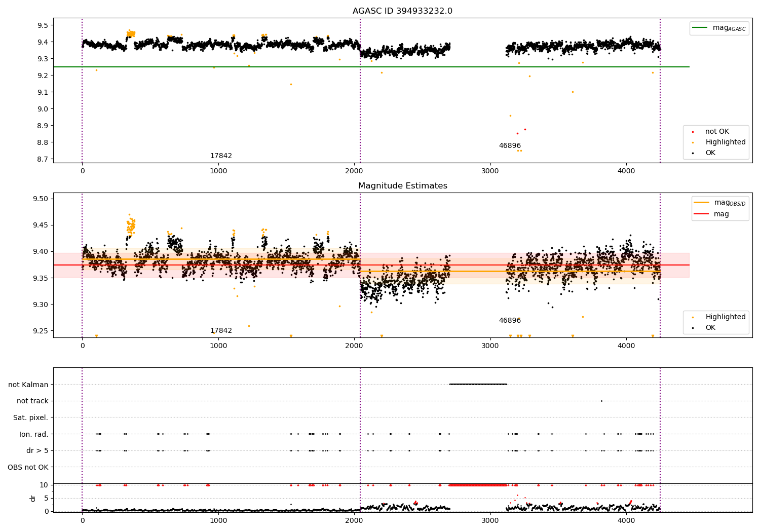Select the mag AGASC legend entry in top plot
This screenshot has height=532, width=760.
[x=719, y=28]
